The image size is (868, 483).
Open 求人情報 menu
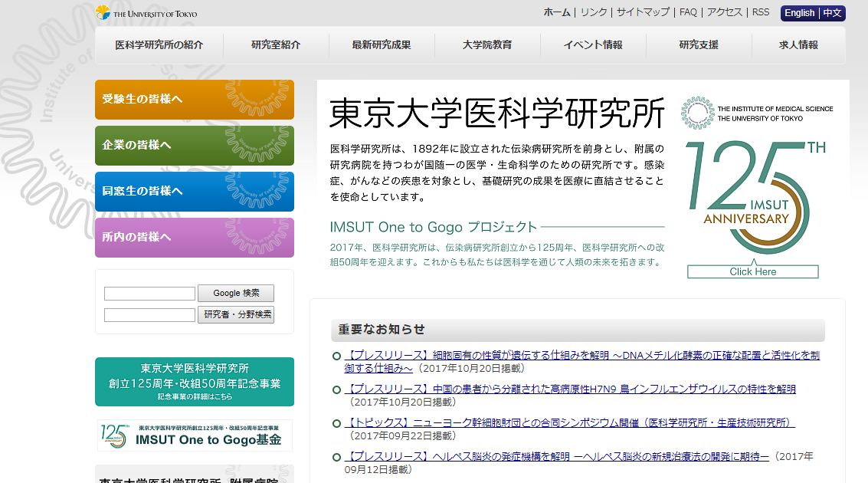(798, 45)
